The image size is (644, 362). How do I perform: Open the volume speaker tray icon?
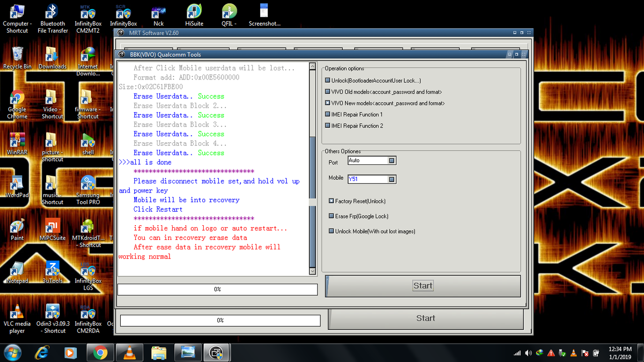(x=528, y=353)
